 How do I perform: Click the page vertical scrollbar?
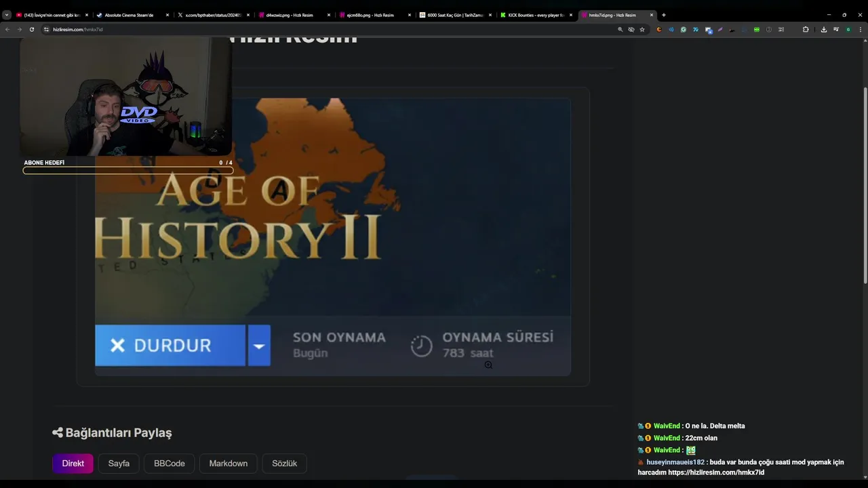(x=865, y=186)
